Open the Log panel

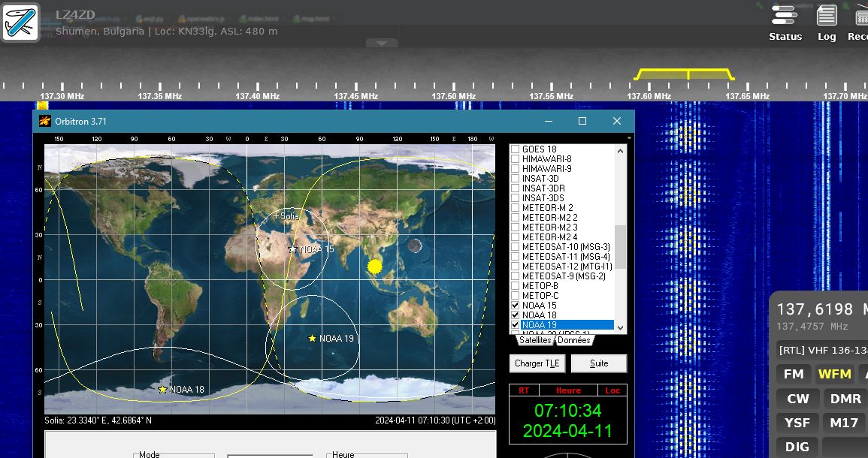point(827,23)
